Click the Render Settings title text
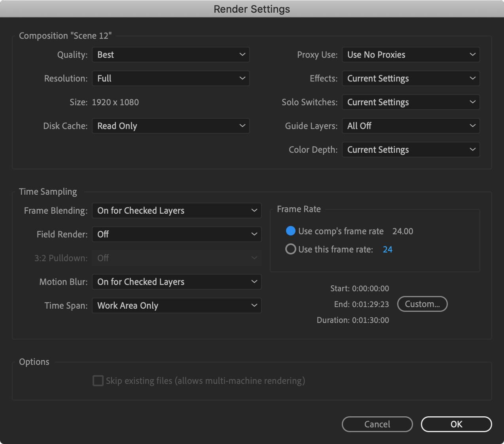The image size is (504, 444). pos(252,9)
